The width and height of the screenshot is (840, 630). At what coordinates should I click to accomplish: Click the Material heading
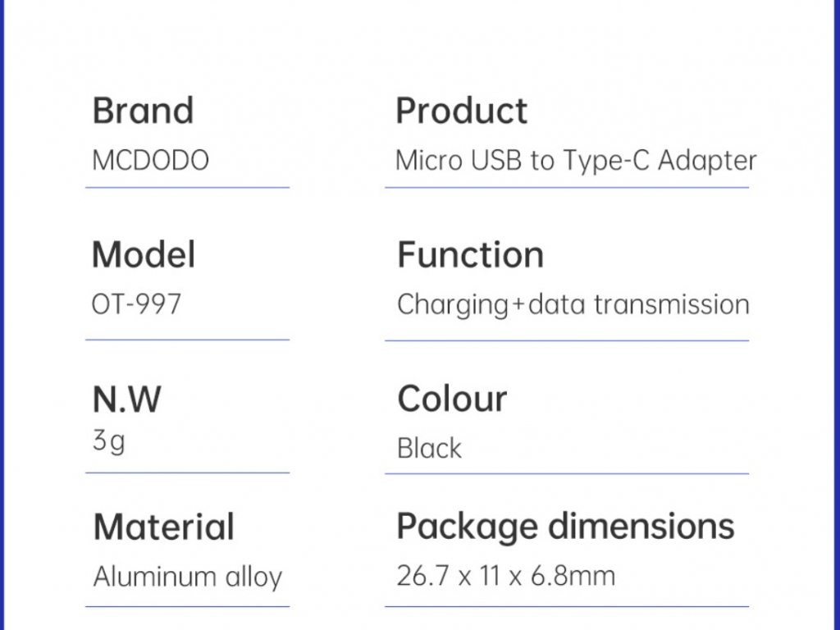point(164,527)
